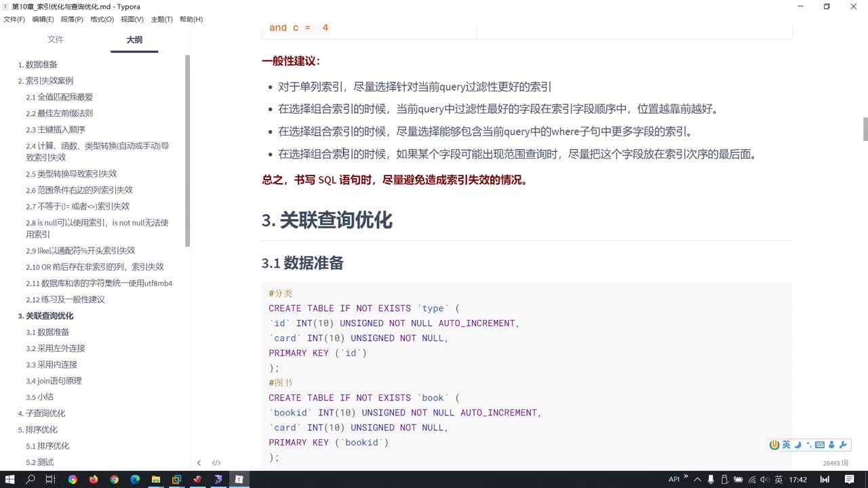868x488 pixels.
Task: Open File Explorer from the taskbar
Action: [x=155, y=479]
